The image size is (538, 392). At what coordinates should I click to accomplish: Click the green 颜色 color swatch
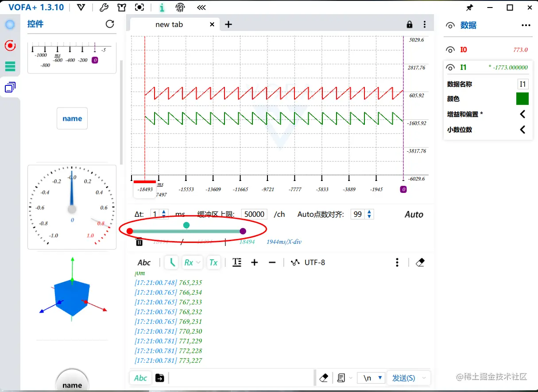click(523, 99)
